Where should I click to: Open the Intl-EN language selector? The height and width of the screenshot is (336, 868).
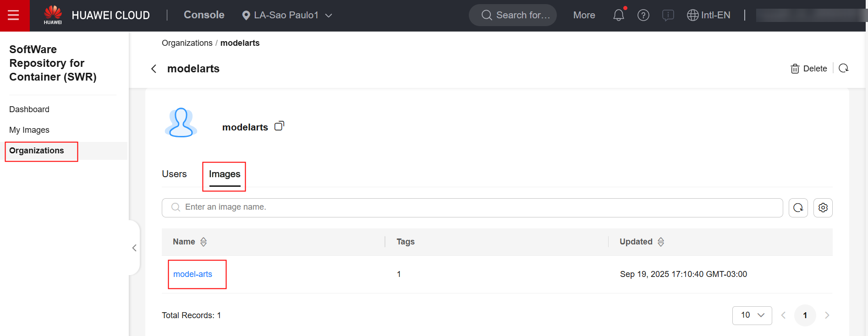pos(709,15)
